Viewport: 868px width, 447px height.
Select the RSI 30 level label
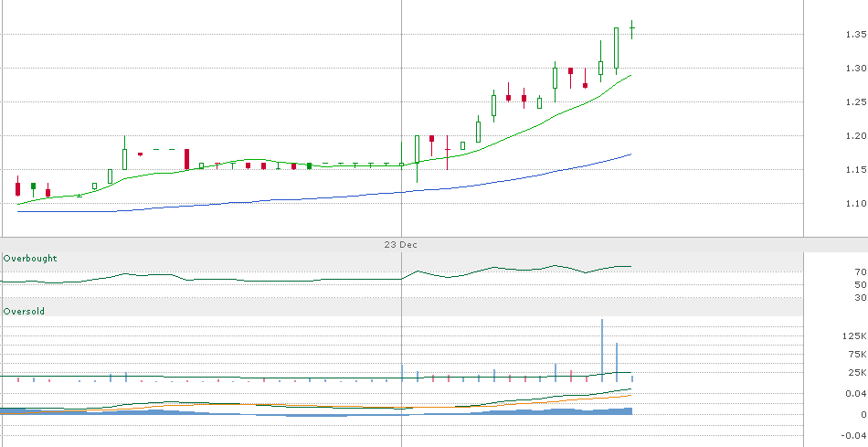click(x=860, y=298)
